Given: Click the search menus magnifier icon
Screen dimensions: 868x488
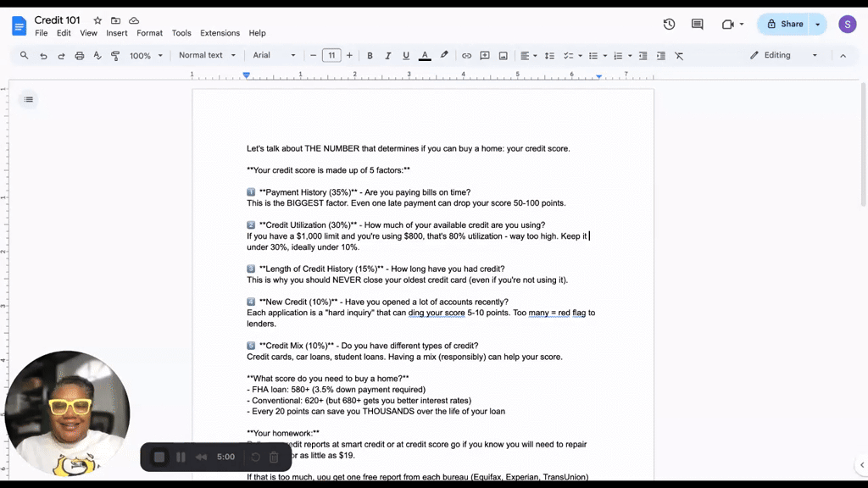Looking at the screenshot, I should (24, 55).
